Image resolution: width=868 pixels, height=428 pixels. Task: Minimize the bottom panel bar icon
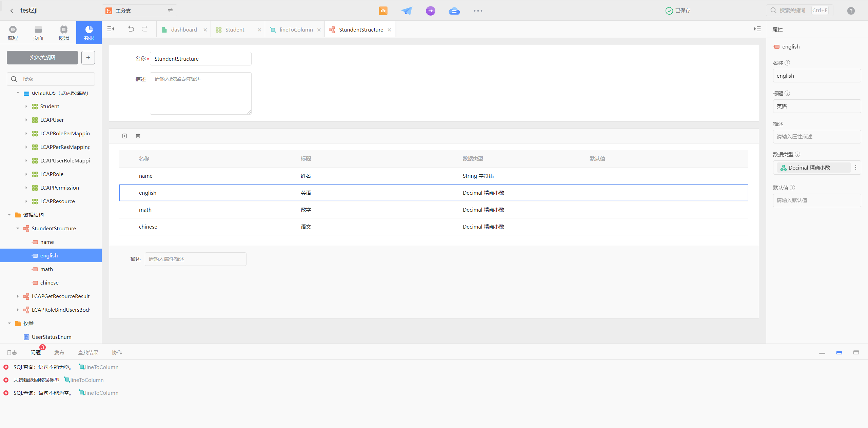coord(822,353)
